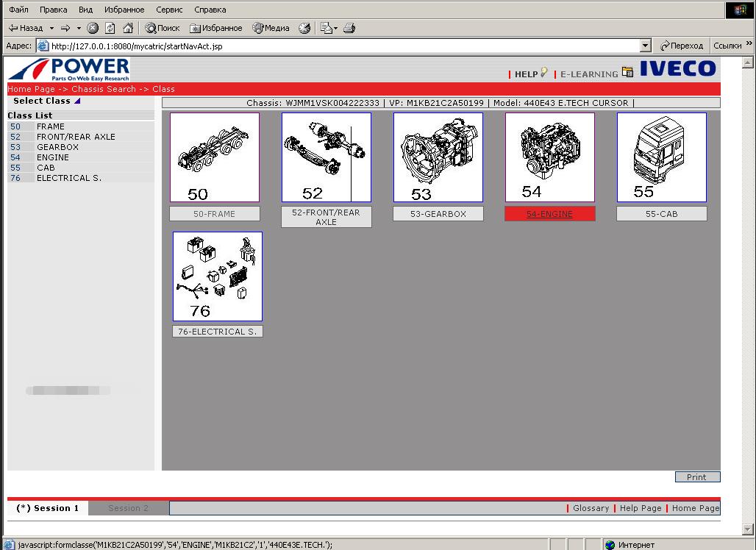Click the Интернет zone status bar icon

610,545
